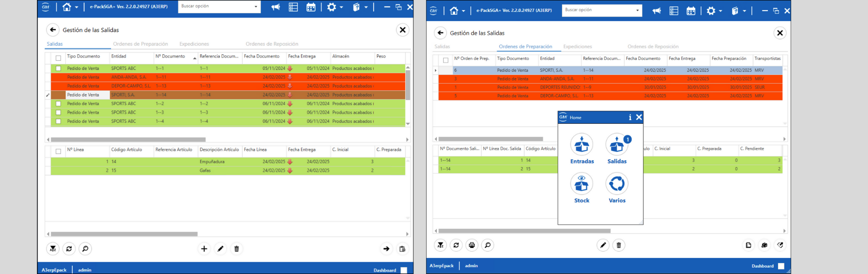Click the pencil edit button in right window
This screenshot has height=274, width=868.
point(603,245)
